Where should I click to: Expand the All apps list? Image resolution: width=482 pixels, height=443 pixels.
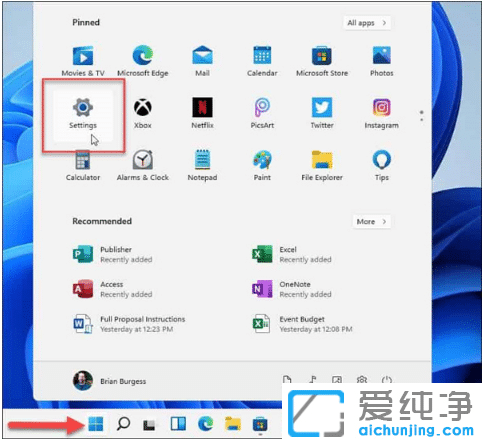(367, 23)
